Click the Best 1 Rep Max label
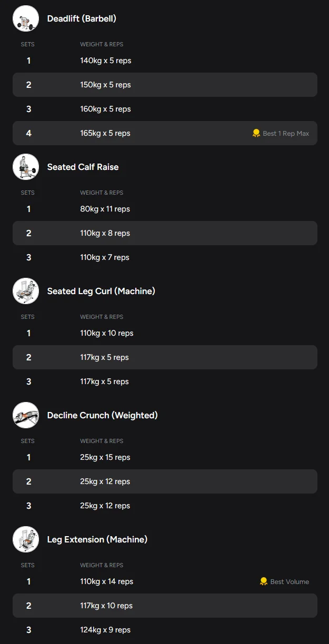The image size is (329, 644). point(286,134)
